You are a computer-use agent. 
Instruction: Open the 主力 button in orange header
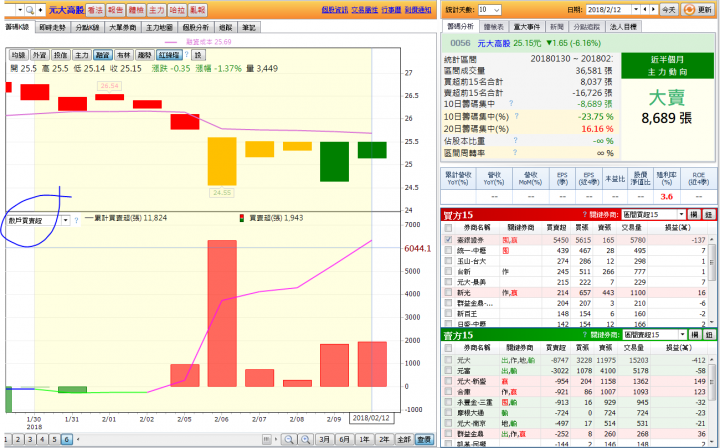[x=157, y=10]
